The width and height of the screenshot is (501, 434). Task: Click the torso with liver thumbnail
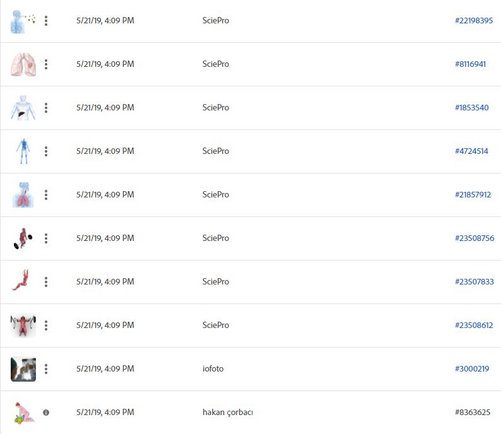(23, 108)
